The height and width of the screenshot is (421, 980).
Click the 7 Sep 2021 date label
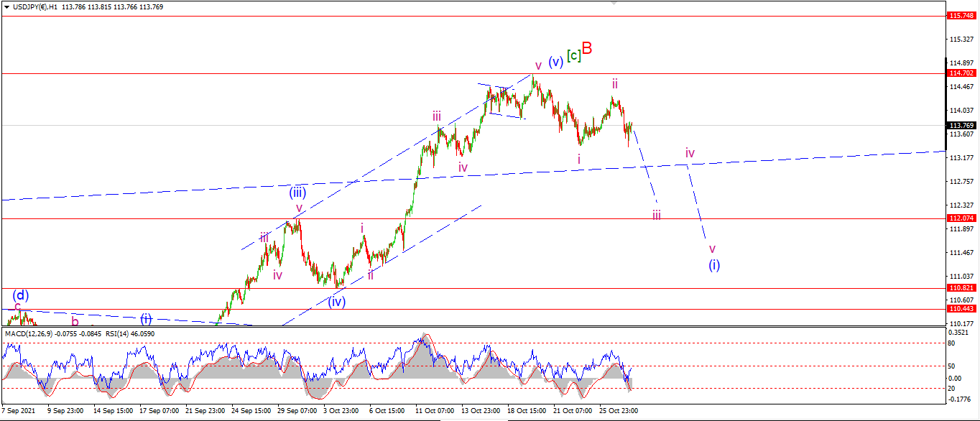click(17, 411)
